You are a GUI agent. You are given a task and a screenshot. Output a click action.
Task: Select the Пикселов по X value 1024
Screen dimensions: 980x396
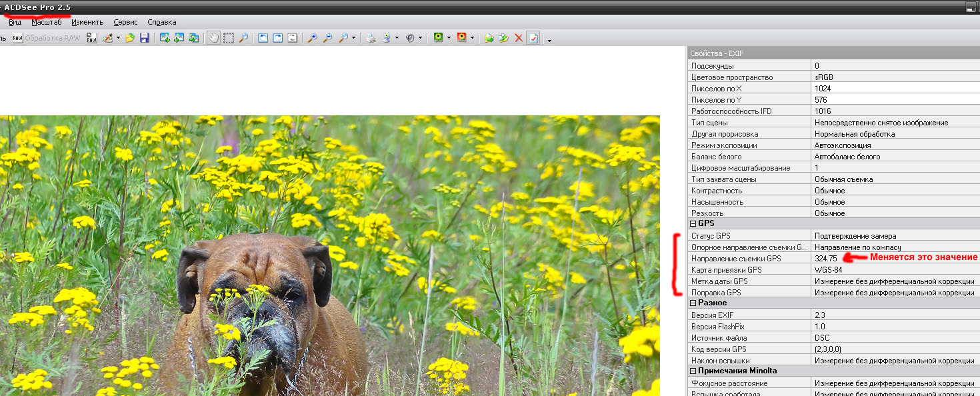823,88
